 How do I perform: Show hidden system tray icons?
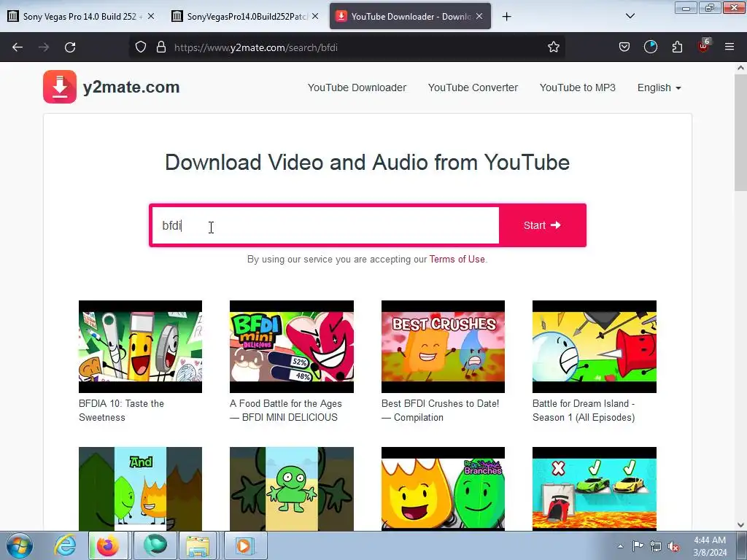620,546
